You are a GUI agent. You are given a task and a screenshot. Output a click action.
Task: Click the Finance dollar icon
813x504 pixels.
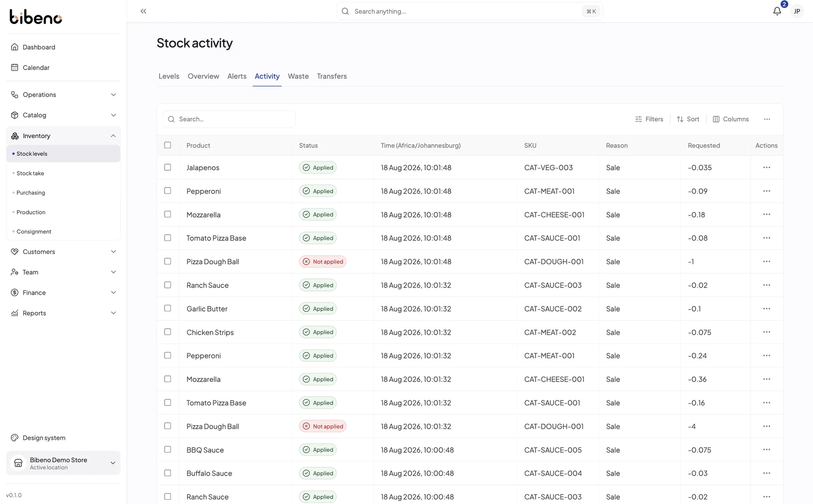(x=15, y=292)
